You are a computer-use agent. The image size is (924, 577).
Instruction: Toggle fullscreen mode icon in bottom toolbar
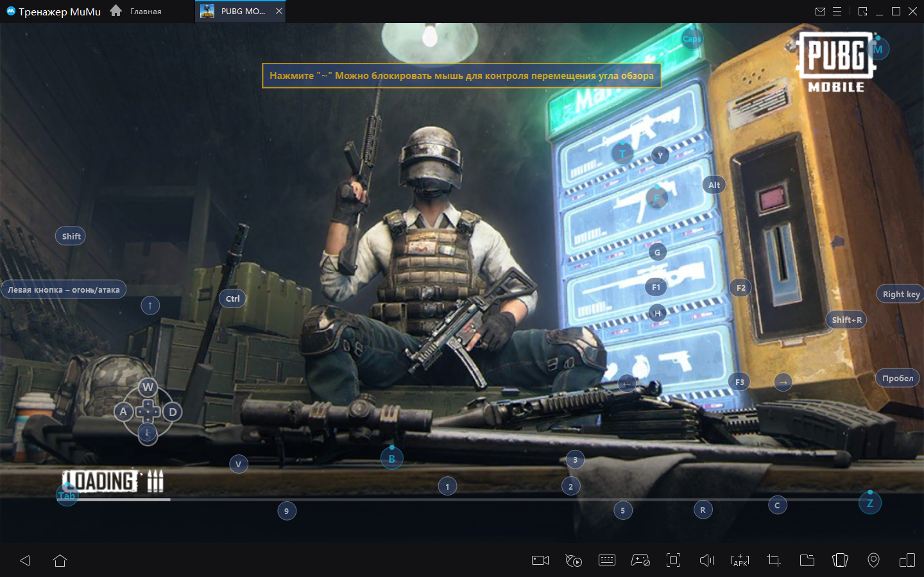coord(673,560)
